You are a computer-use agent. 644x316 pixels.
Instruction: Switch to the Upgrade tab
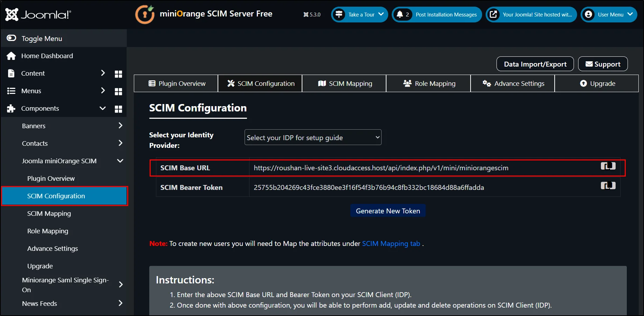(x=597, y=83)
